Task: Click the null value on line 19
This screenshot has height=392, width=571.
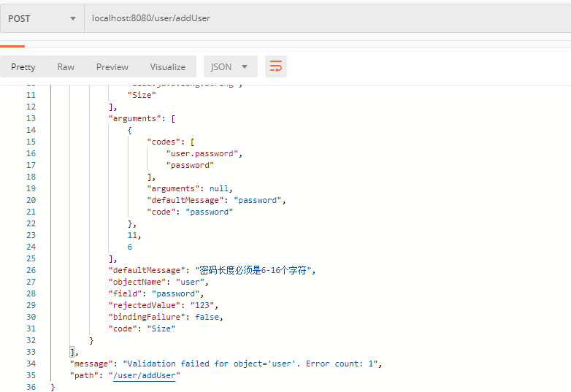Action: pos(219,188)
